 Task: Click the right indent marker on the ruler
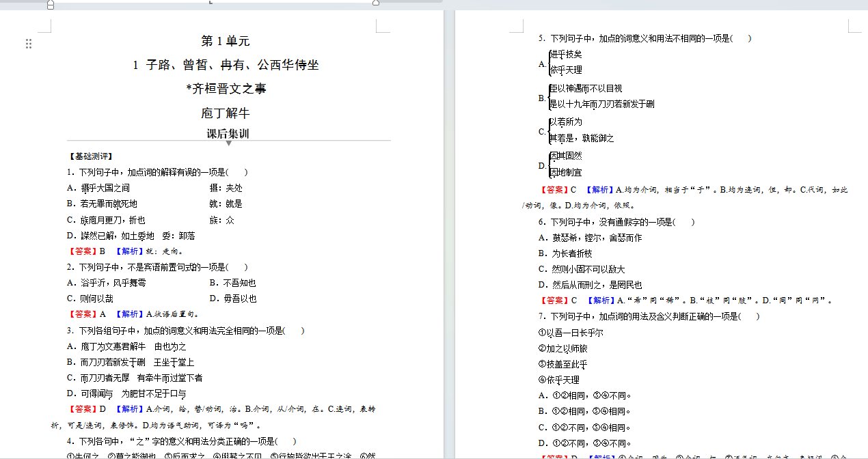pyautogui.click(x=375, y=3)
